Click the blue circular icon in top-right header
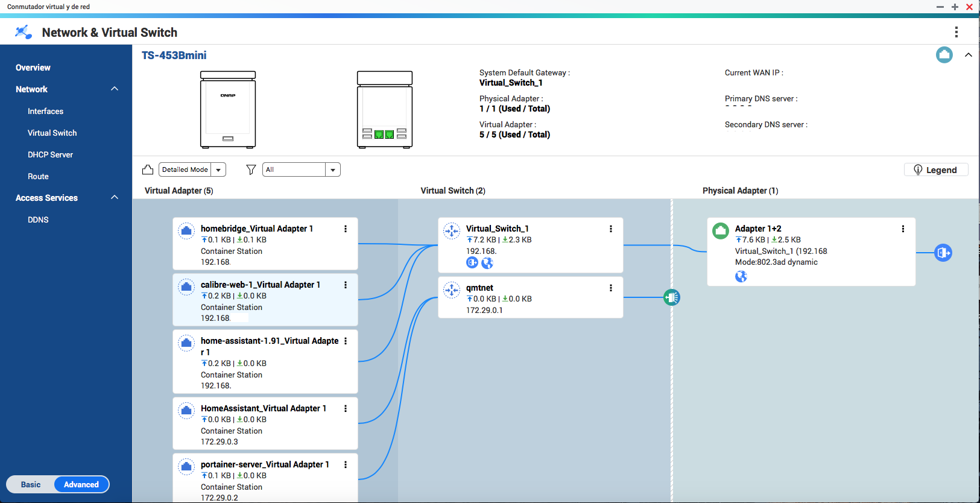The width and height of the screenshot is (980, 503). (944, 55)
